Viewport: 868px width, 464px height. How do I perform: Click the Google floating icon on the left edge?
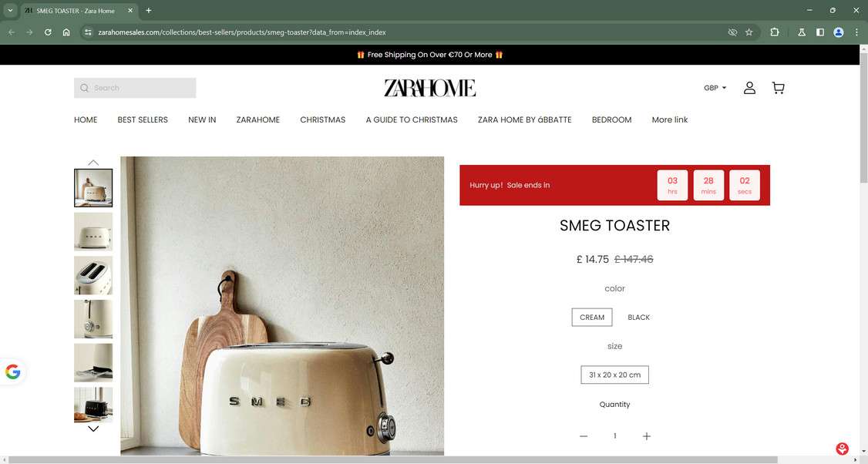(x=13, y=372)
